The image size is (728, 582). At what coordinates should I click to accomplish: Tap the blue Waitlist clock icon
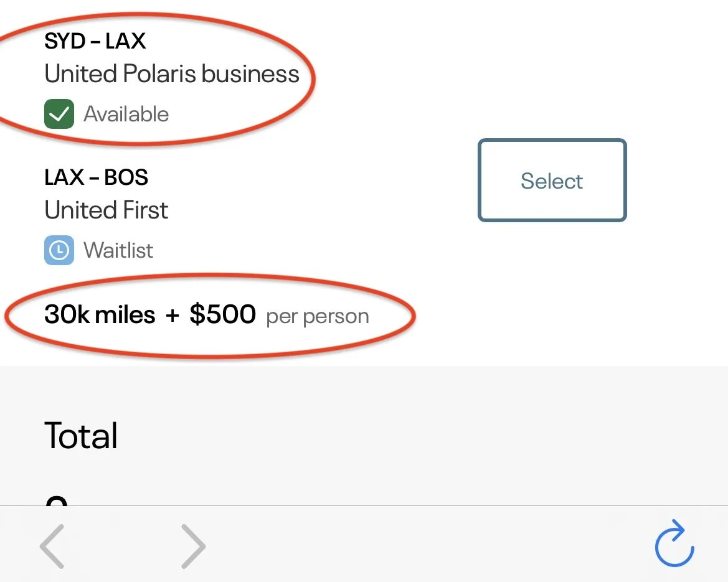pos(59,250)
